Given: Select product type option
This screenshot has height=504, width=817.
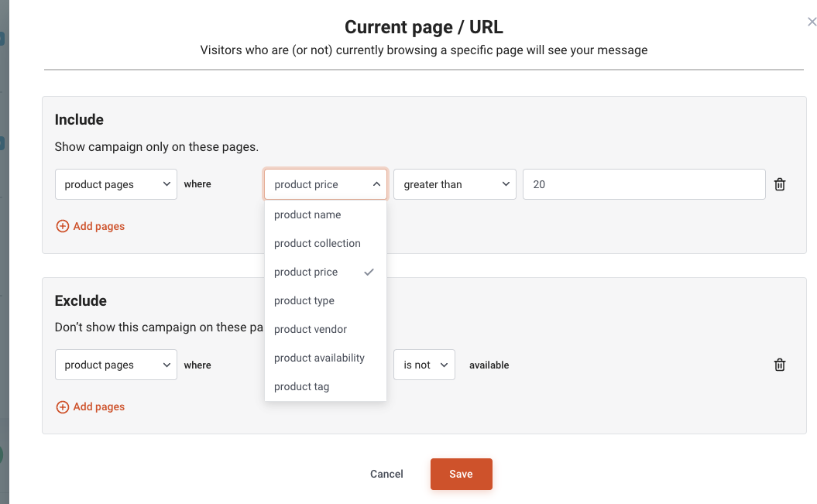Looking at the screenshot, I should [x=325, y=300].
